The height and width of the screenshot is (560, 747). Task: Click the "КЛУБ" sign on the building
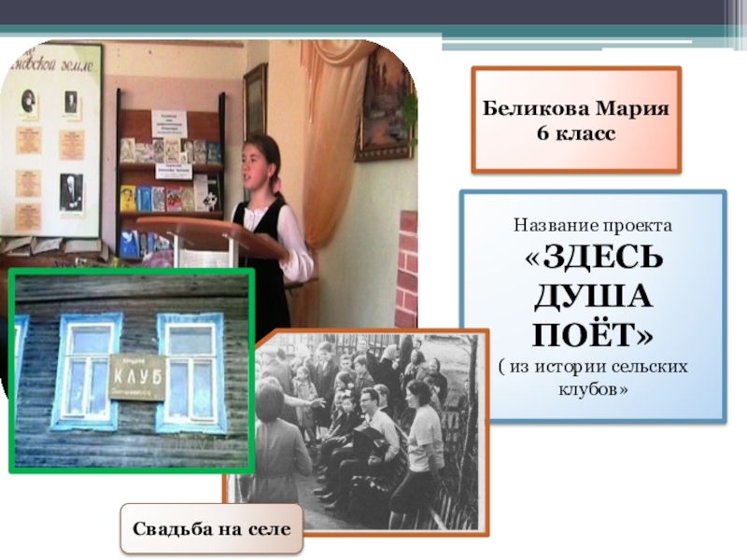pyautogui.click(x=137, y=378)
